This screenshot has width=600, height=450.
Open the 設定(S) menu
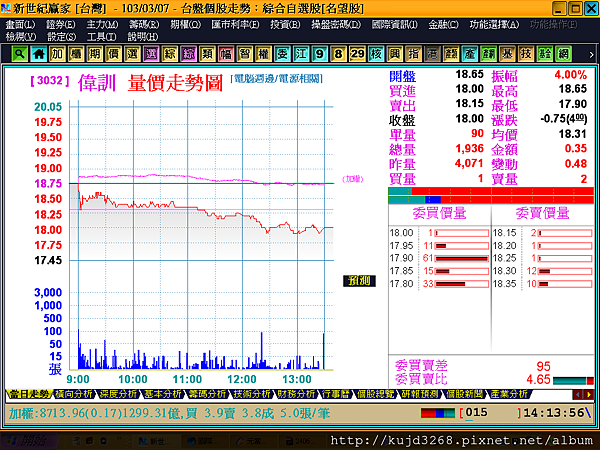62,37
